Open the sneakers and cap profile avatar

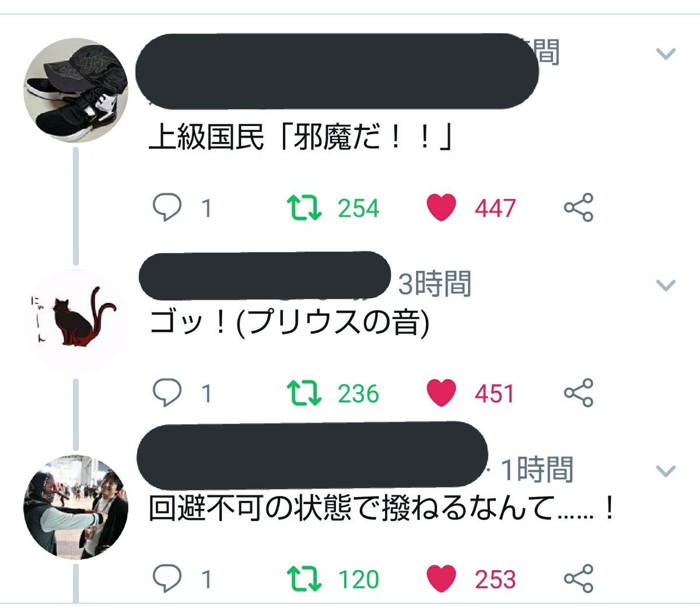tap(76, 90)
